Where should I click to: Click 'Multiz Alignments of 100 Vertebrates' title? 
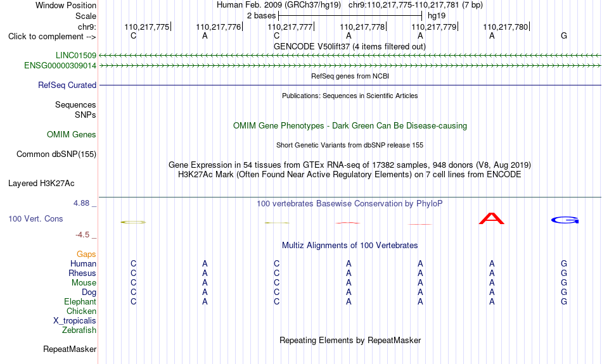pos(350,246)
